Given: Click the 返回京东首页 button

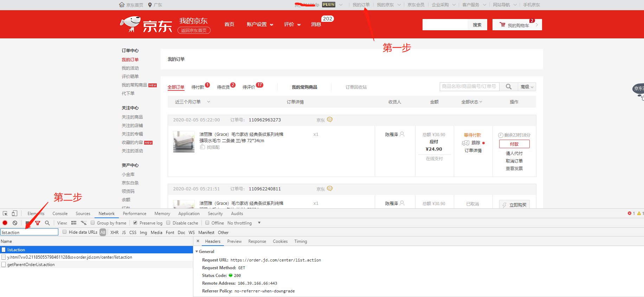Looking at the screenshot, I should (194, 30).
